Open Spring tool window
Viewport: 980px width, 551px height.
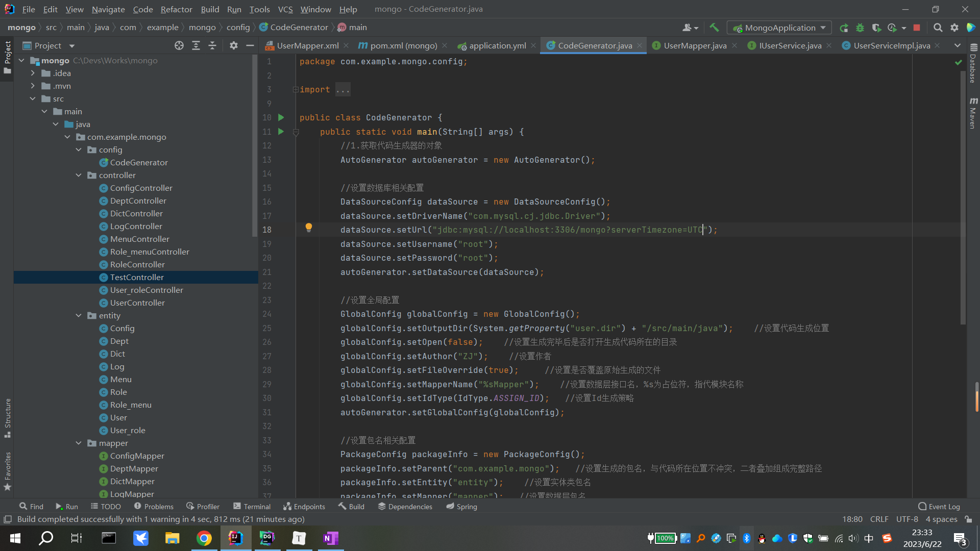[461, 506]
